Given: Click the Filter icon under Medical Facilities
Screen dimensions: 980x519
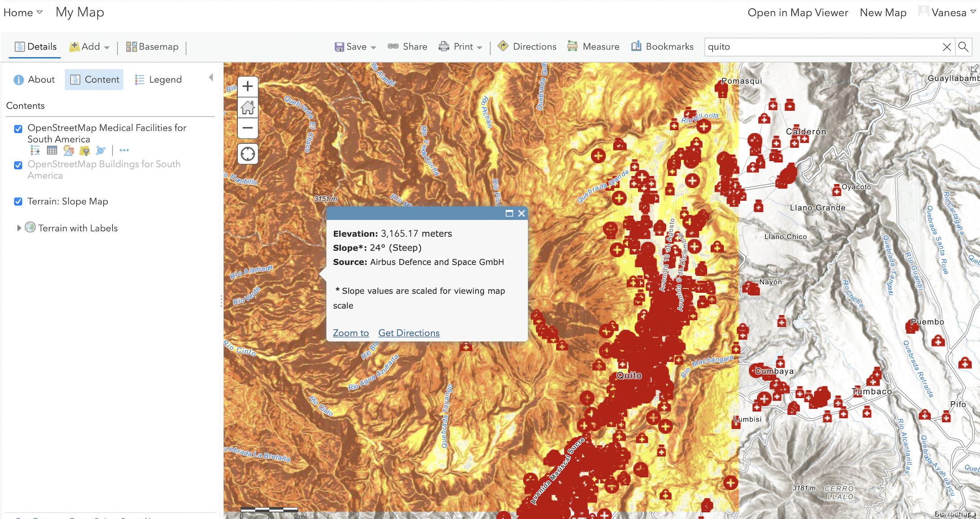Looking at the screenshot, I should [x=84, y=150].
